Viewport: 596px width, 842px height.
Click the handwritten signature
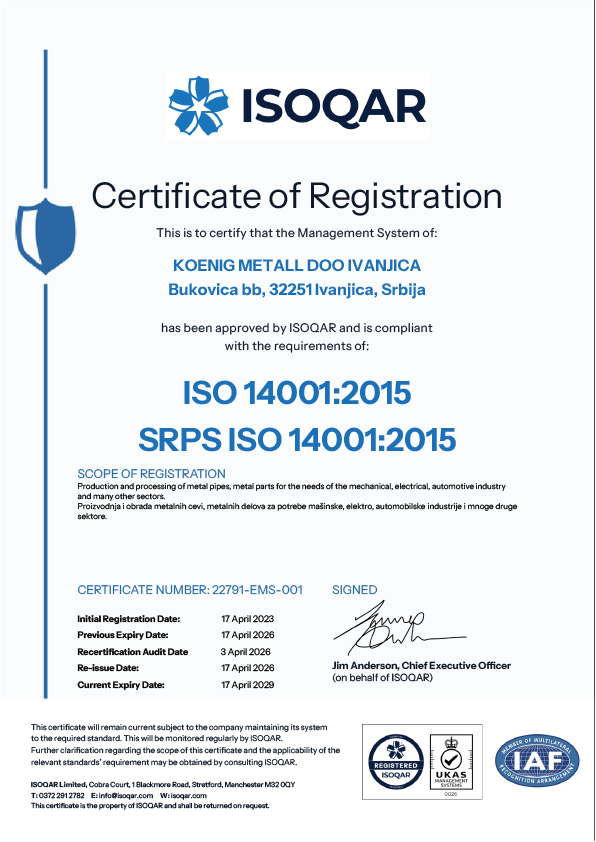tap(398, 627)
